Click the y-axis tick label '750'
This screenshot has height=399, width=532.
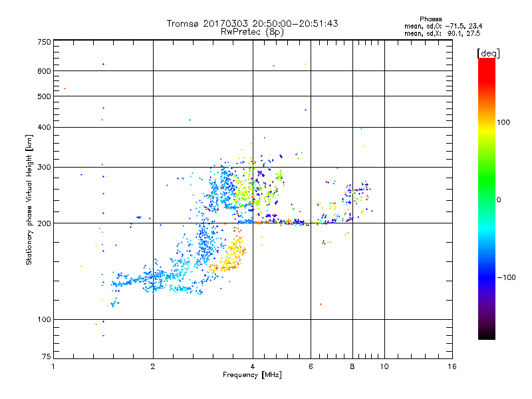[x=44, y=42]
